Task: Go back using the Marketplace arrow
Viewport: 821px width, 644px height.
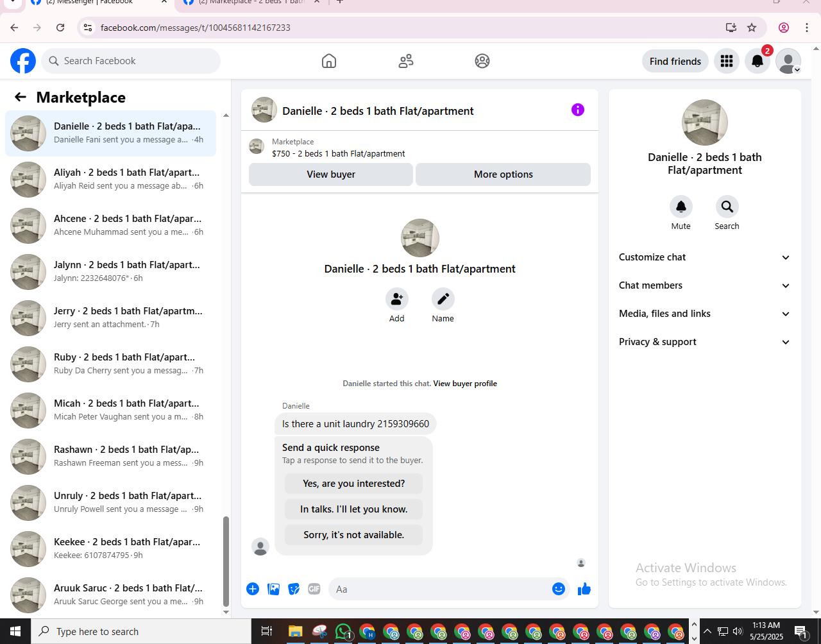Action: point(21,97)
